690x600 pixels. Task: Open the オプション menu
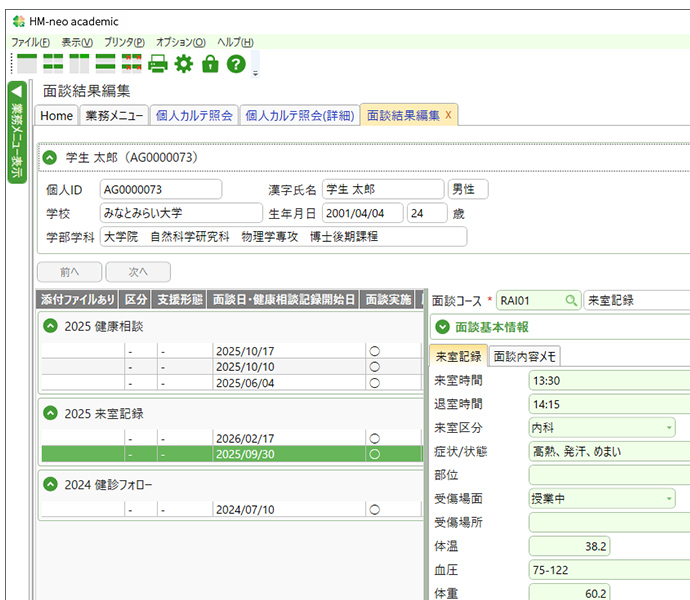[x=181, y=42]
